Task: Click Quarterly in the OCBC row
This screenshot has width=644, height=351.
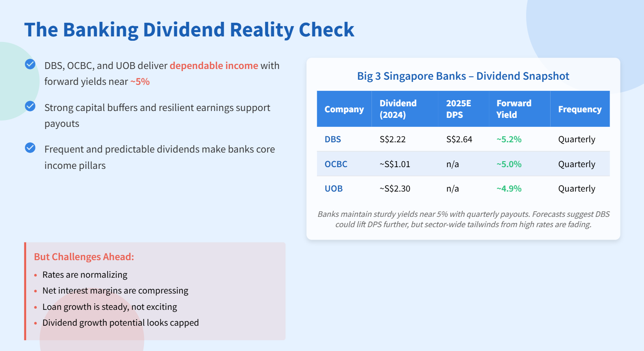Action: pyautogui.click(x=577, y=164)
